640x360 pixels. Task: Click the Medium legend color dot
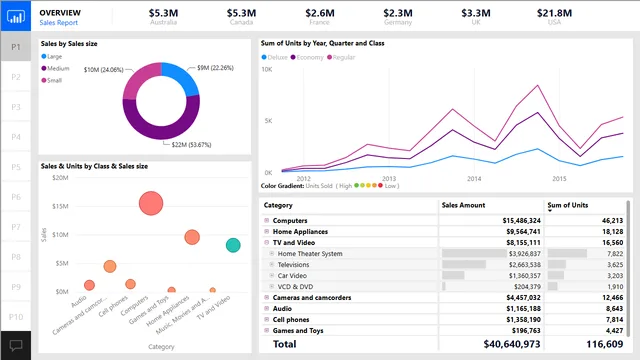pyautogui.click(x=44, y=68)
